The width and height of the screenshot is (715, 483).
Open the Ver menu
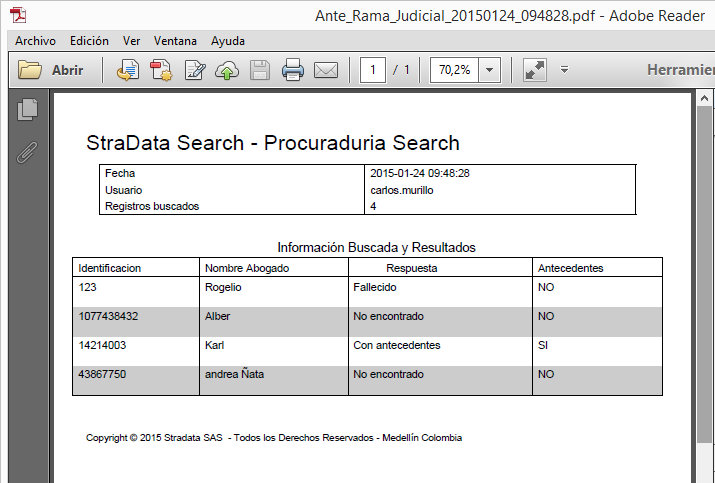(x=131, y=41)
